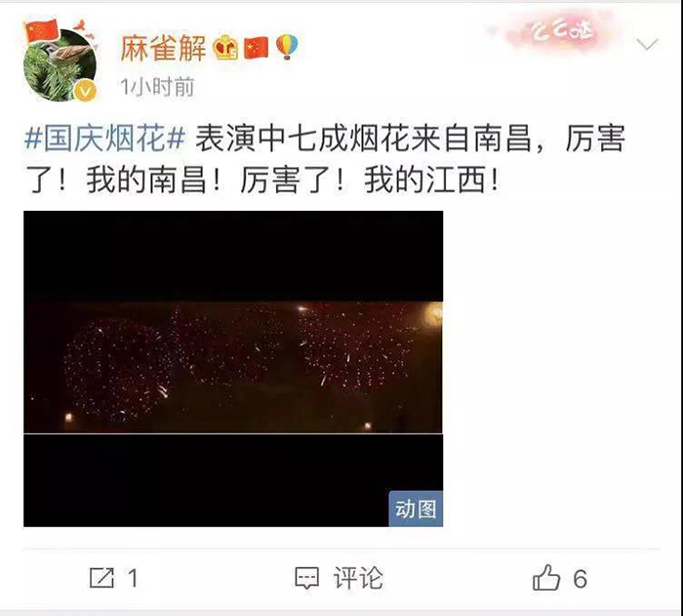The height and width of the screenshot is (616, 683).
Task: Click the Chinese flag emoji next to the username
Action: (x=256, y=48)
